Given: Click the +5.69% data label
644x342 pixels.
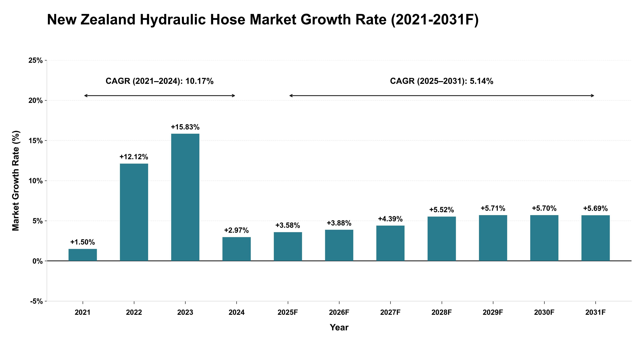Looking at the screenshot, I should pyautogui.click(x=596, y=209).
